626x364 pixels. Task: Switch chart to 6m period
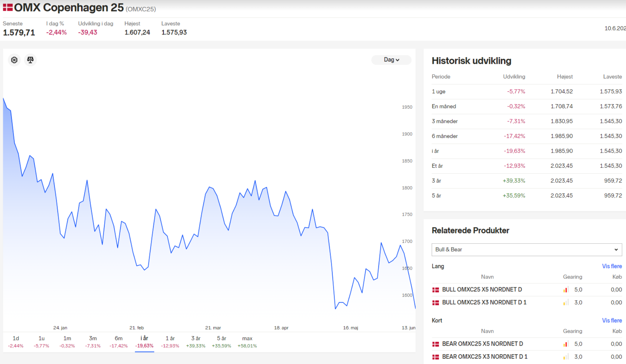119,342
